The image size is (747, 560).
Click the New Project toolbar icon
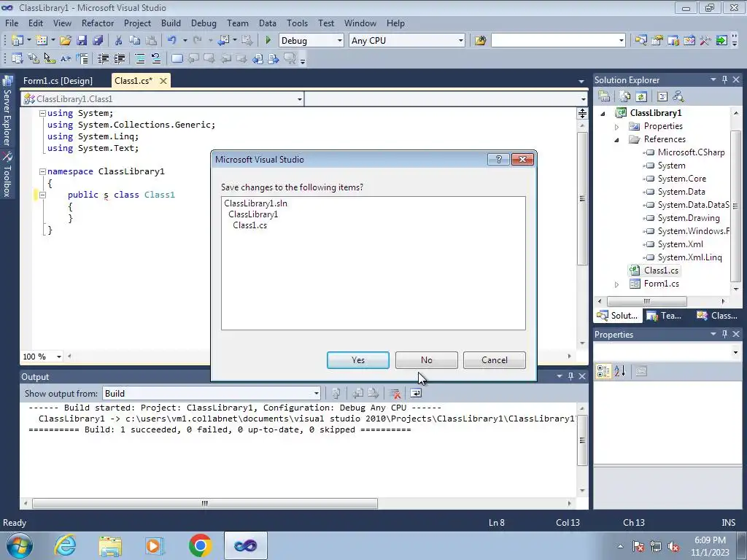(18, 41)
